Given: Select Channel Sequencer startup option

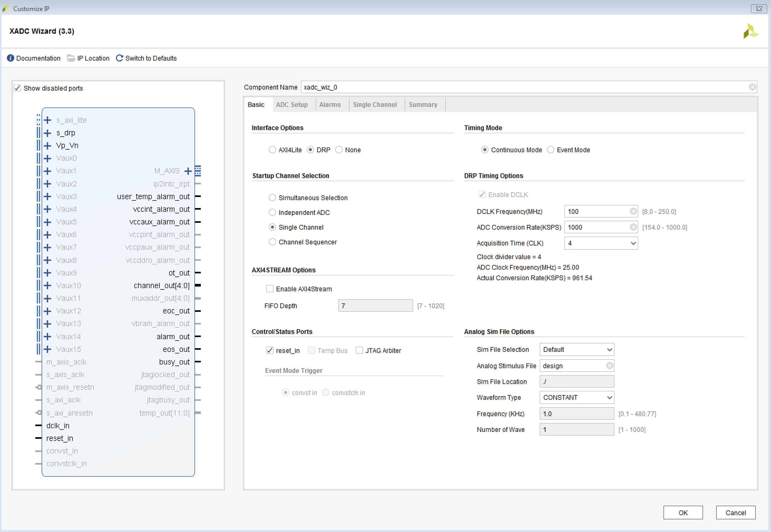Looking at the screenshot, I should click(x=272, y=242).
